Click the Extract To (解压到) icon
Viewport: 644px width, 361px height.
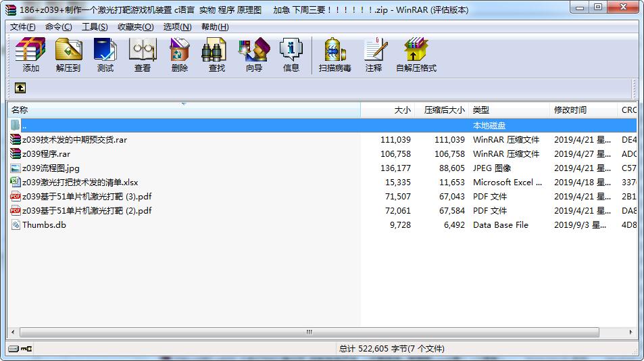coord(68,55)
